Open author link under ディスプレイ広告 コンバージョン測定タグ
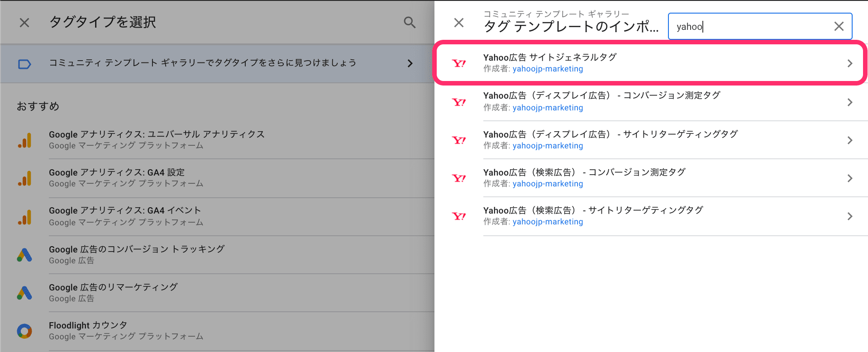Screen dimensions: 868x352 [x=548, y=108]
